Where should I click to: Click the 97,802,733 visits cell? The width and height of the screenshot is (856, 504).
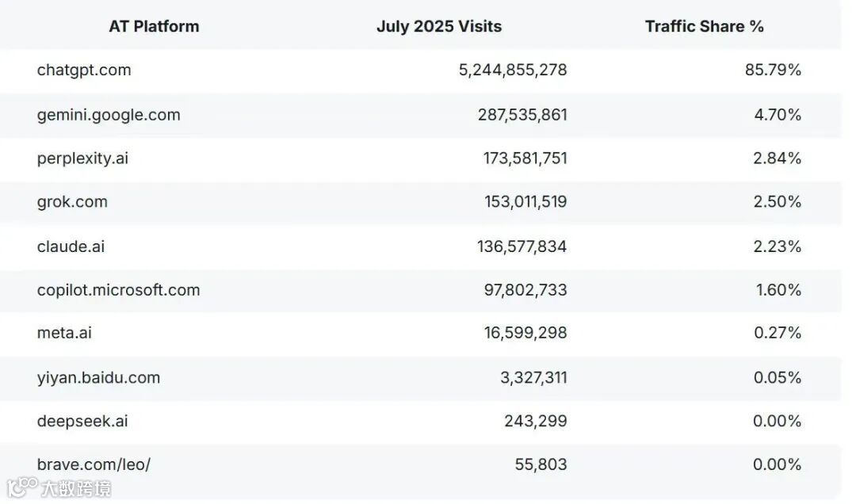point(525,290)
